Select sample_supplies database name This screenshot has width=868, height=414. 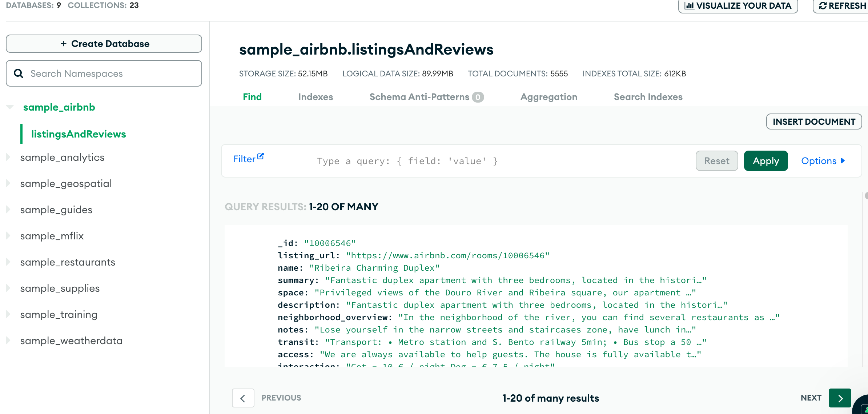click(60, 288)
